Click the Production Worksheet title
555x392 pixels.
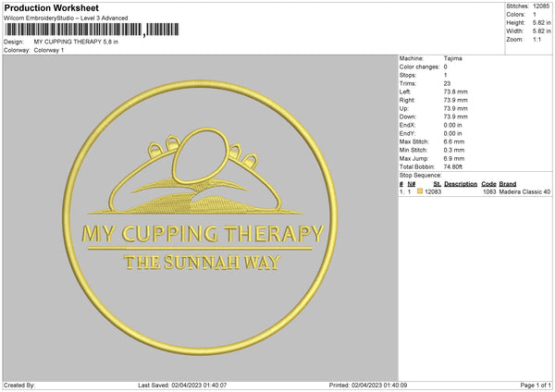coord(51,7)
